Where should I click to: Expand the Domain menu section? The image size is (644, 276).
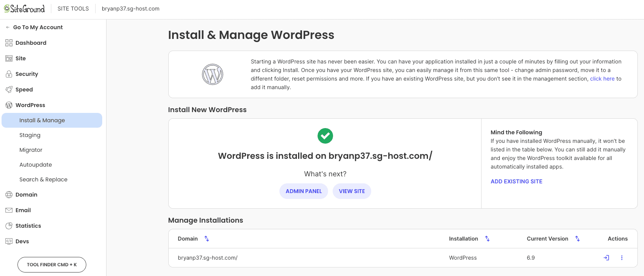click(53, 195)
